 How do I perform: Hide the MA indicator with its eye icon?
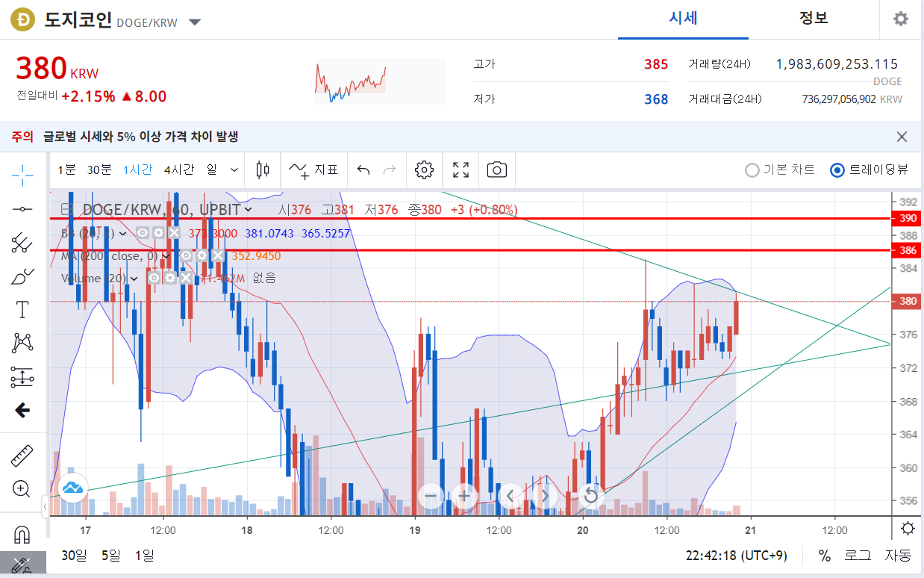186,255
